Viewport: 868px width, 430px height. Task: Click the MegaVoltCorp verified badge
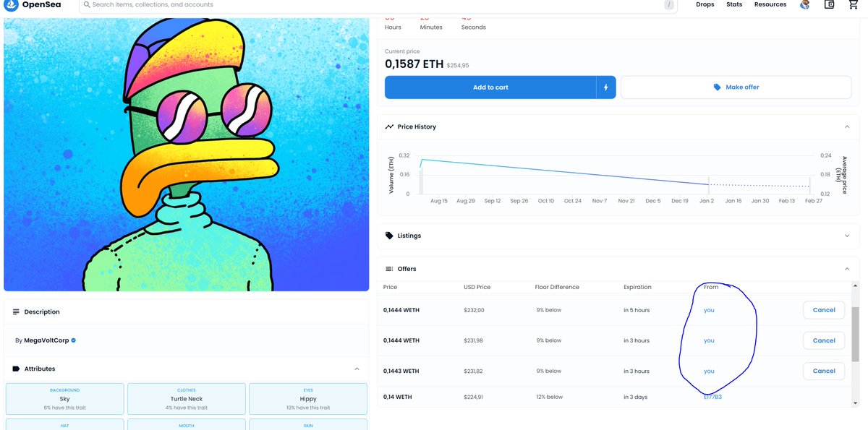74,340
